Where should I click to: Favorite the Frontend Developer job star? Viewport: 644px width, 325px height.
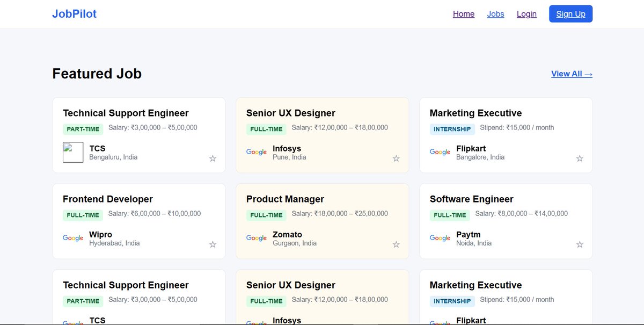(213, 244)
